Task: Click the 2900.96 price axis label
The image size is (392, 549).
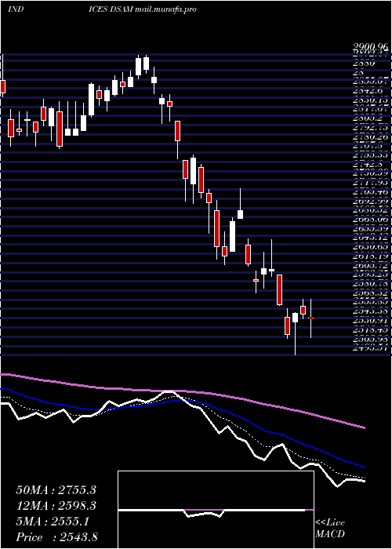Action: tap(372, 46)
